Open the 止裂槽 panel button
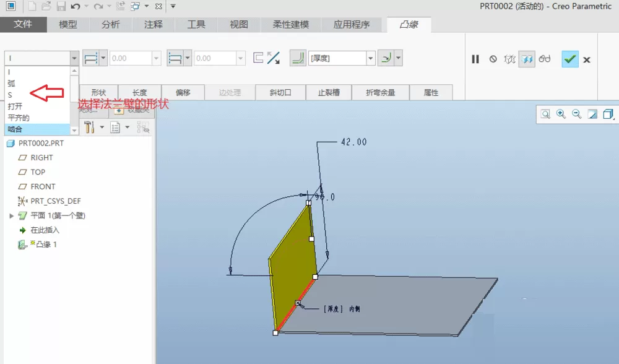Viewport: 619px width, 364px height. 329,92
